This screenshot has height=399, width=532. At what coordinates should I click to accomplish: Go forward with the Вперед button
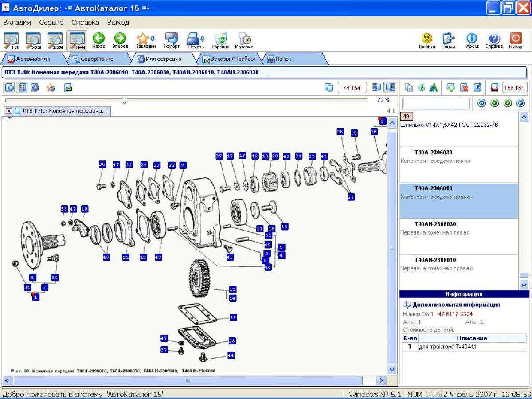[x=120, y=41]
